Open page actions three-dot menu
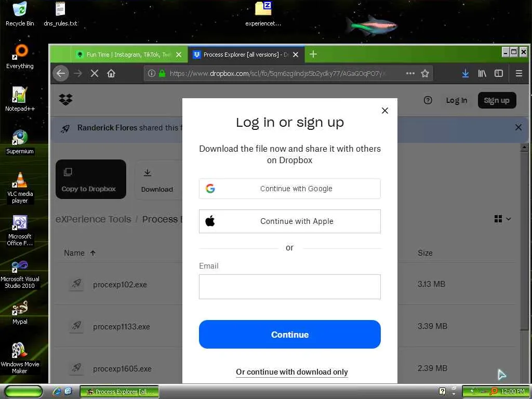Screen dimensions: 532x399 (x=410, y=73)
